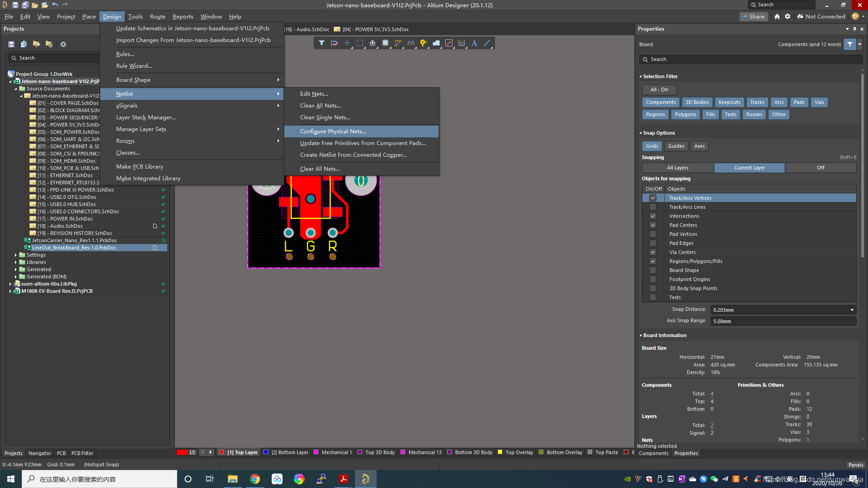Screen dimensions: 868x488
Task: Open the align objects tool
Action: (x=373, y=43)
